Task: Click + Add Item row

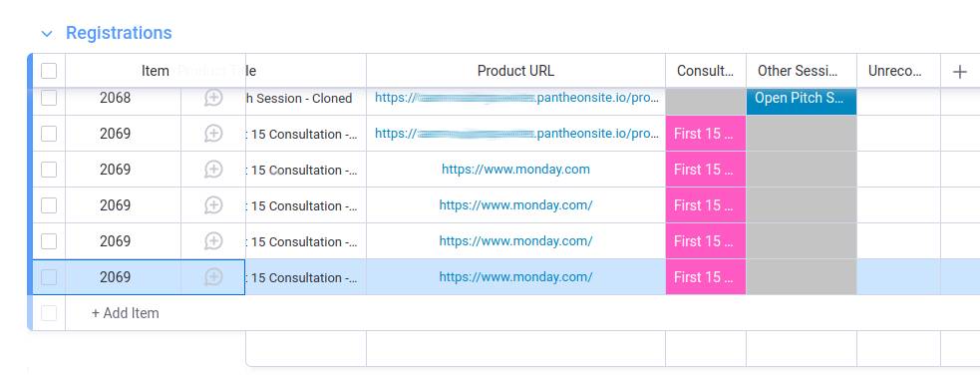Action: click(125, 313)
